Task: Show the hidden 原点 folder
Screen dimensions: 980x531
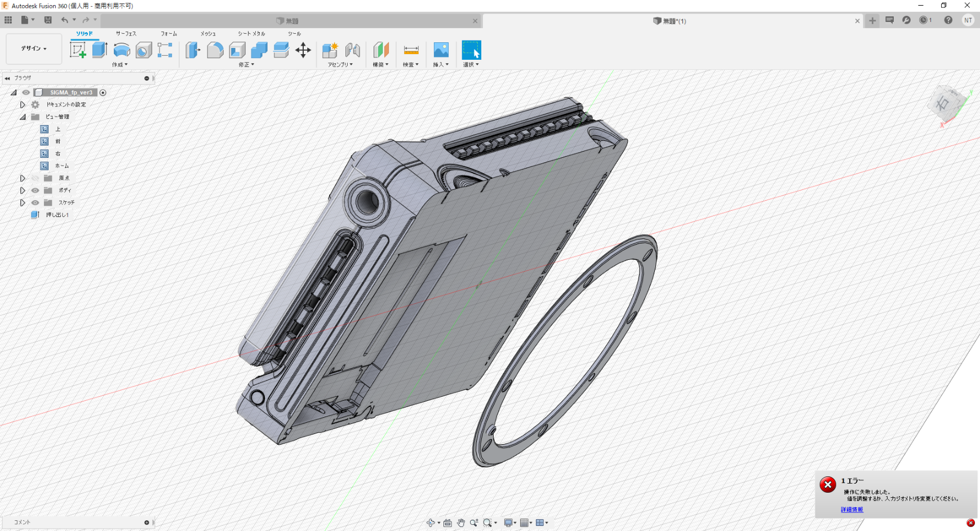Action: coord(35,178)
